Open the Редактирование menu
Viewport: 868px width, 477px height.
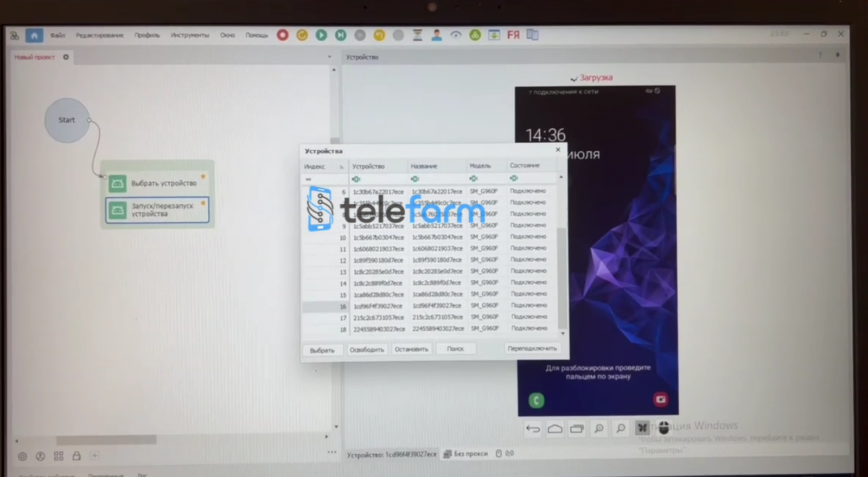pyautogui.click(x=100, y=36)
